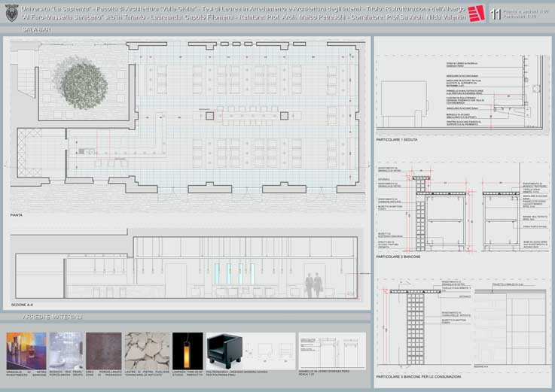Click the red striped logo in the header
The width and height of the screenshot is (555, 392).
tap(476, 14)
